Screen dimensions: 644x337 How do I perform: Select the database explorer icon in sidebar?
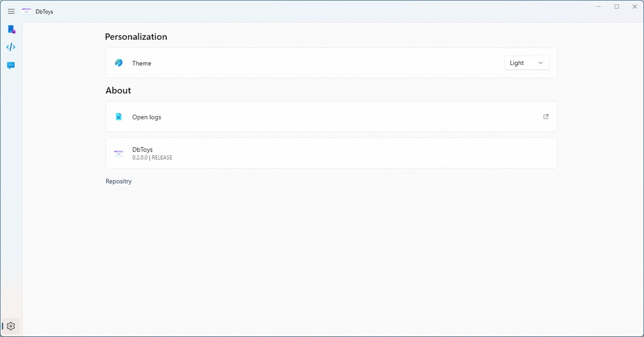tap(11, 29)
